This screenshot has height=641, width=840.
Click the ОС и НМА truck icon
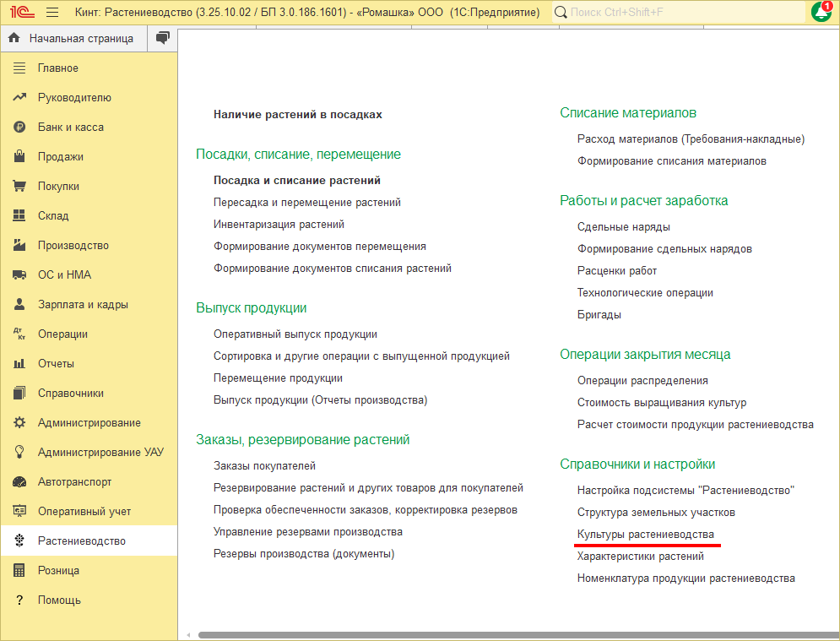pyautogui.click(x=20, y=275)
